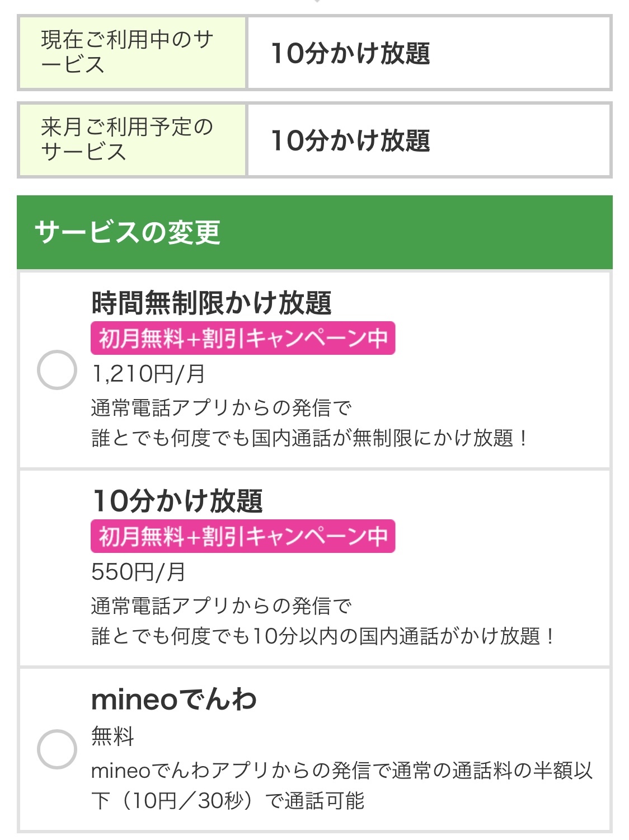Tap the pink campaign badge under 時間無制限かけ放題

point(243,338)
